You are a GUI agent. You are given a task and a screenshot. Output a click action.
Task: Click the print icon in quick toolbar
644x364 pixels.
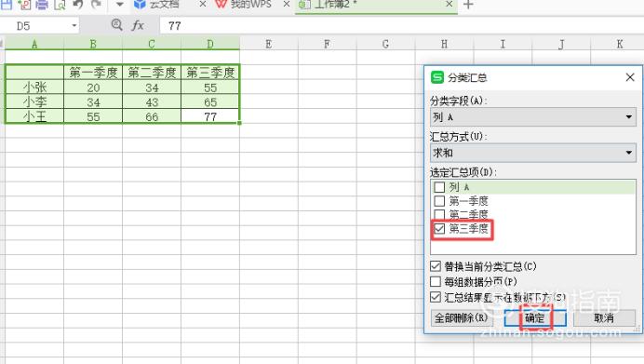pos(42,4)
